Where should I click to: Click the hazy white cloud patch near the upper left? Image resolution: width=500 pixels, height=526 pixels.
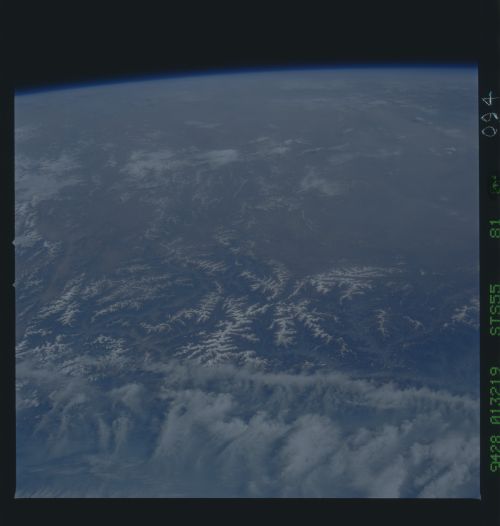tap(181, 161)
